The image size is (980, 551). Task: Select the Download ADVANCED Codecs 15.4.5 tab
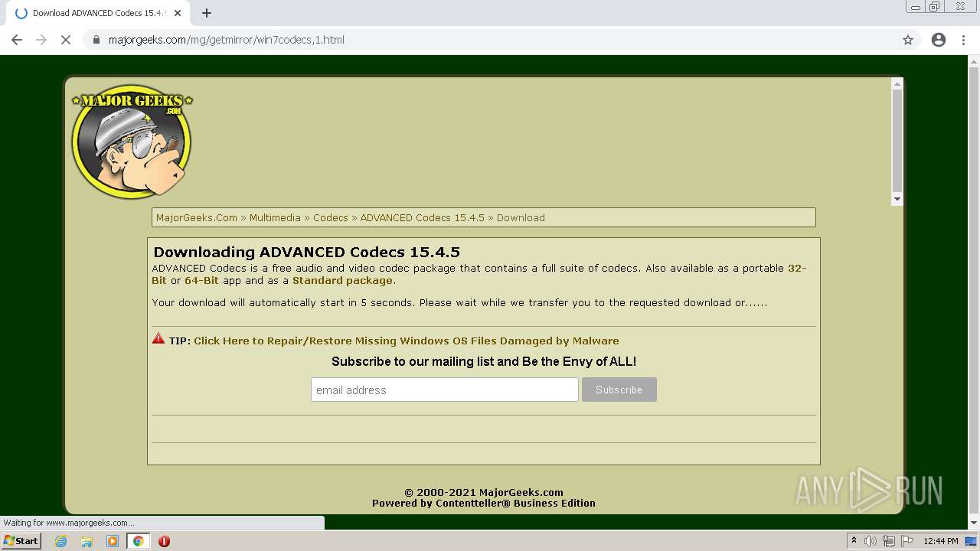[97, 13]
